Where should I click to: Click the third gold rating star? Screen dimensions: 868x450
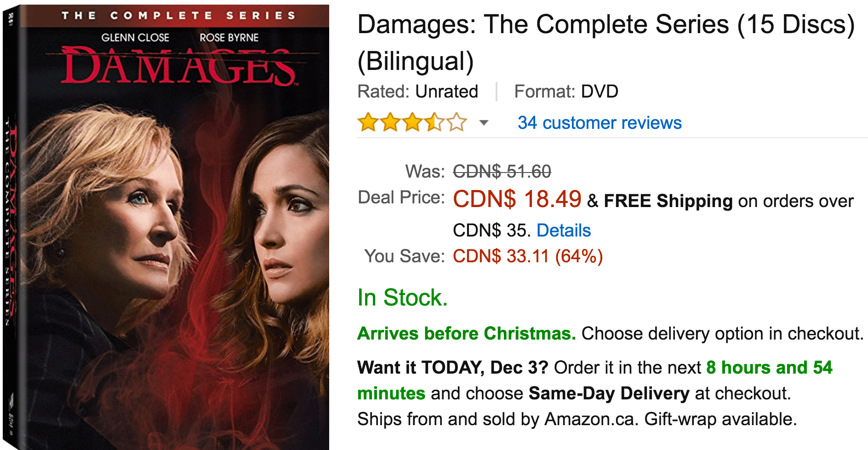tap(412, 123)
